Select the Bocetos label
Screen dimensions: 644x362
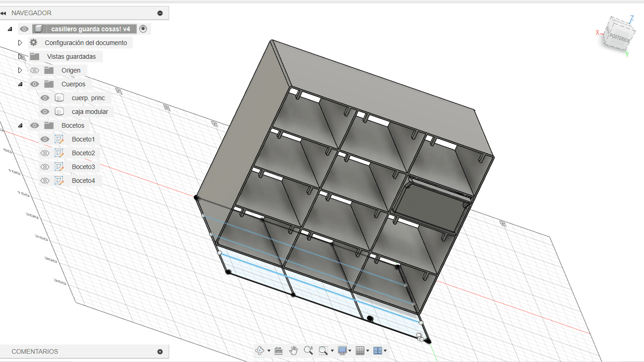tap(73, 125)
